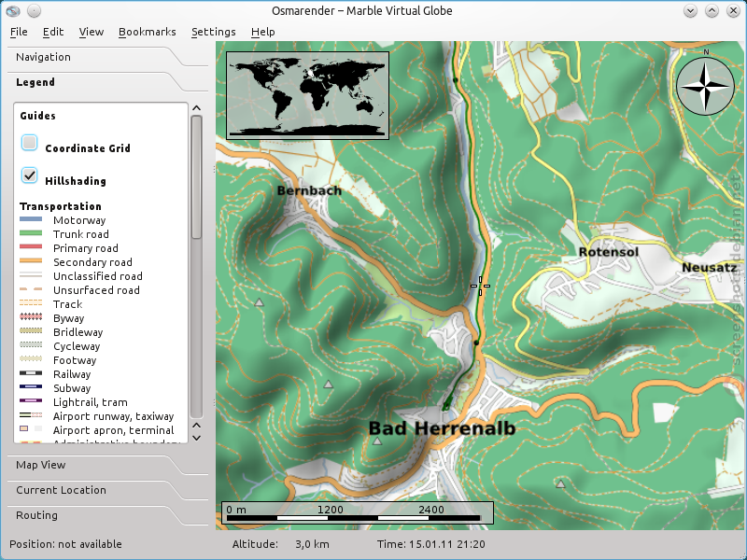
Task: Click the map scale bar
Action: 358,512
